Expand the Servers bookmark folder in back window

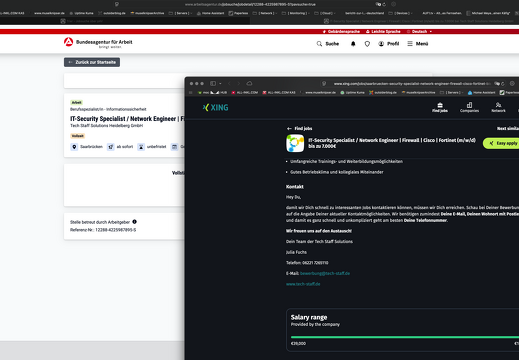click(x=180, y=13)
